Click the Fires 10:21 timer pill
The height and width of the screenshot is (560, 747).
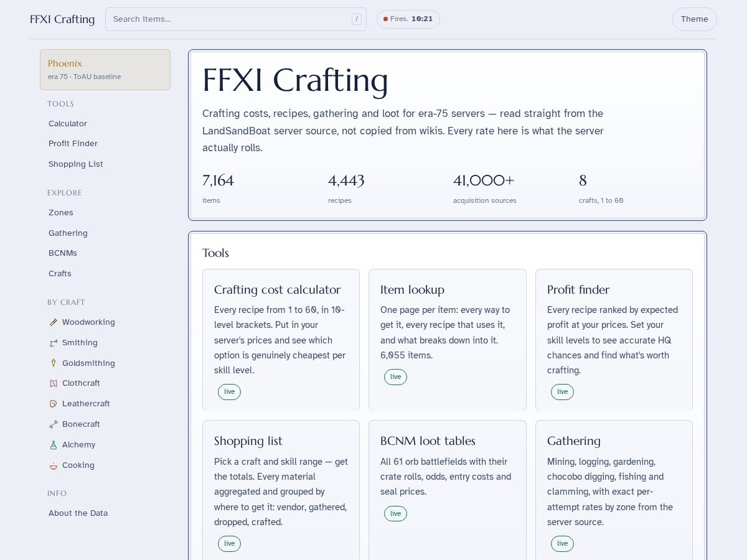[408, 19]
